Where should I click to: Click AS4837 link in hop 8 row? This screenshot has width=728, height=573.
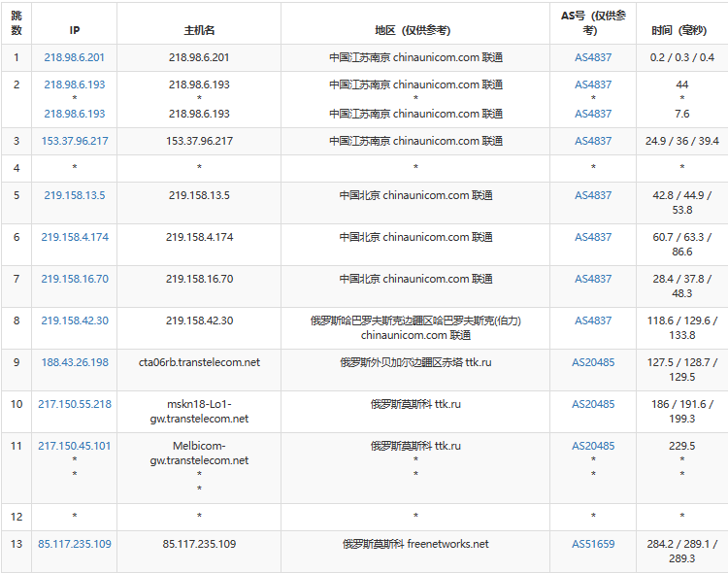[x=593, y=321]
